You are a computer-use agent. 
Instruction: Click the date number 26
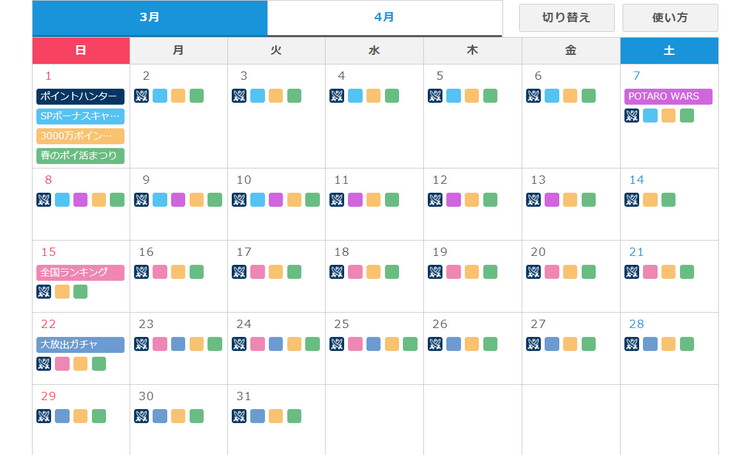[x=440, y=324]
